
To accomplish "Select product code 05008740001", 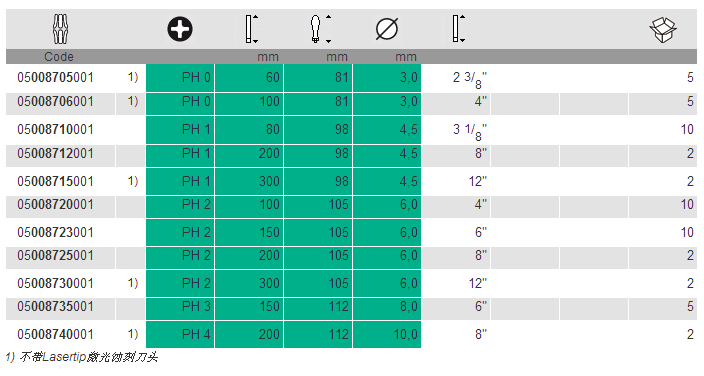I will [x=55, y=334].
